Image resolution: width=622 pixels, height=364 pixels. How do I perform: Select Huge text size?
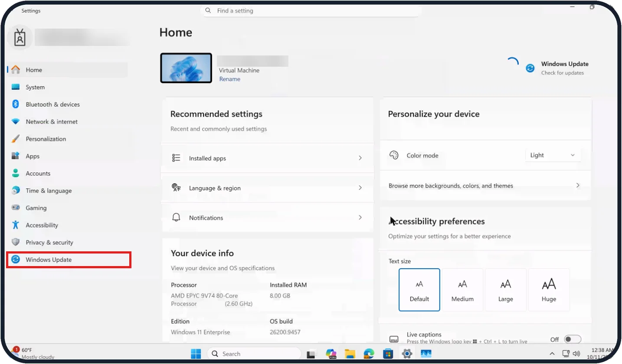click(x=549, y=290)
